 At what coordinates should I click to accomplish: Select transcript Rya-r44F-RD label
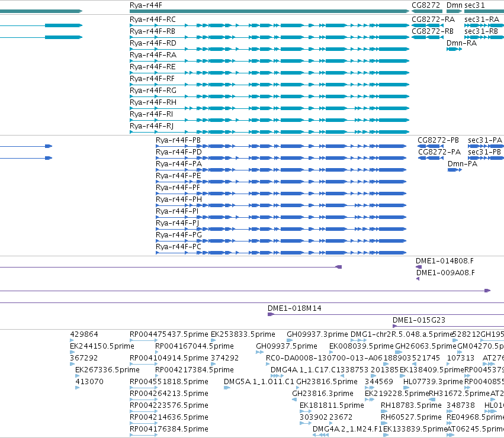153,43
